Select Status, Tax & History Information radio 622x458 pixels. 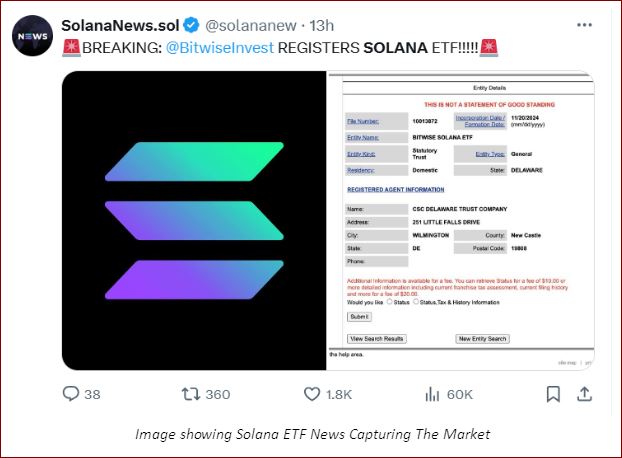(x=416, y=302)
